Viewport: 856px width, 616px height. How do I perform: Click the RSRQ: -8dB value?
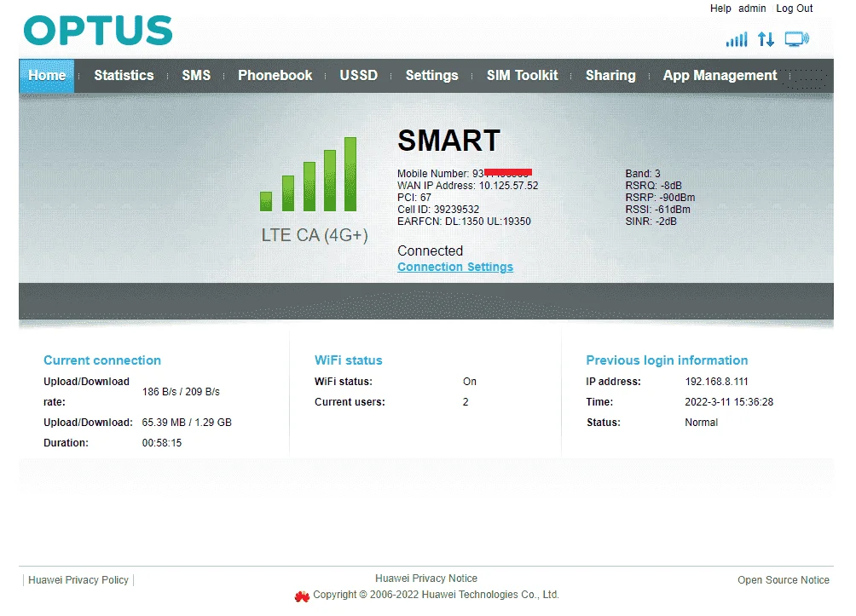tap(653, 186)
